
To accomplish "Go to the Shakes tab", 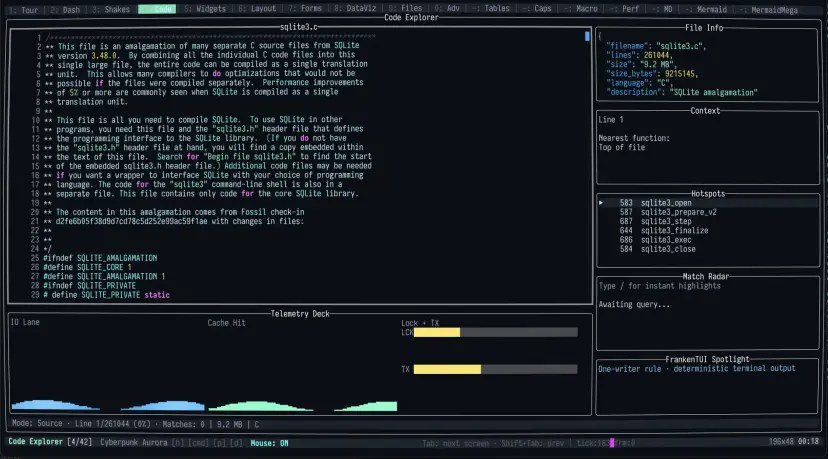I will pyautogui.click(x=111, y=10).
